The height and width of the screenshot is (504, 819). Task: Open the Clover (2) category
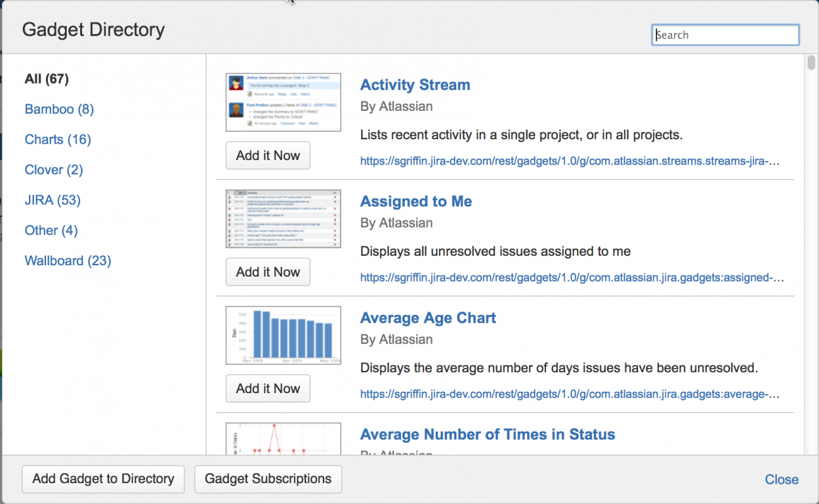point(54,169)
